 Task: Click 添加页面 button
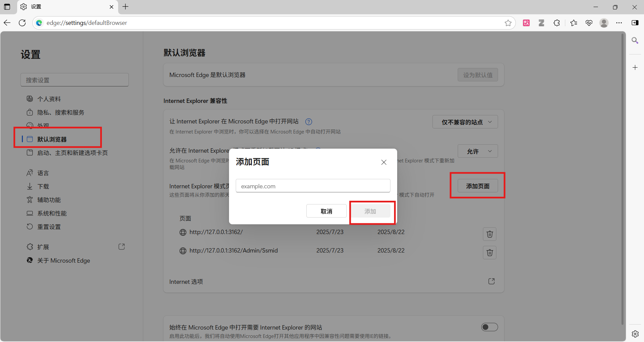(x=478, y=186)
